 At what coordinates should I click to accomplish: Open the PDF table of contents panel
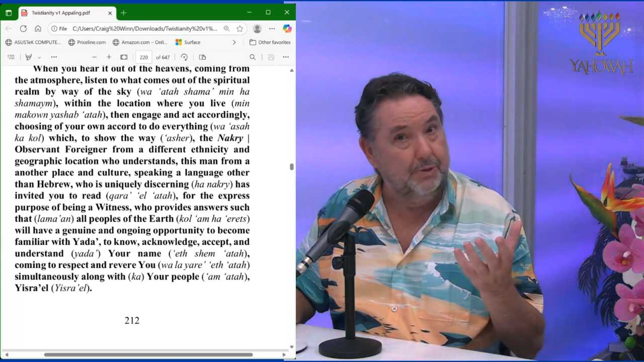(x=11, y=57)
